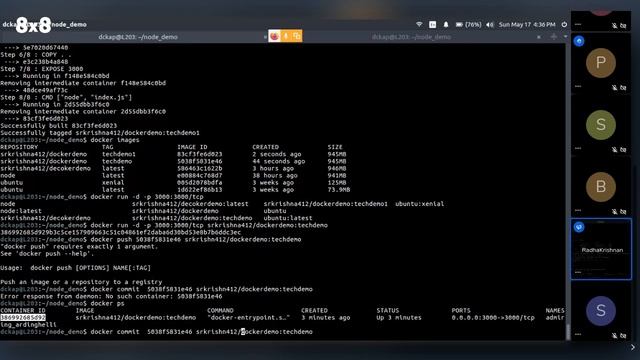Click 'Error response from daemon' line
The width and height of the screenshot is (640, 360).
[111, 296]
